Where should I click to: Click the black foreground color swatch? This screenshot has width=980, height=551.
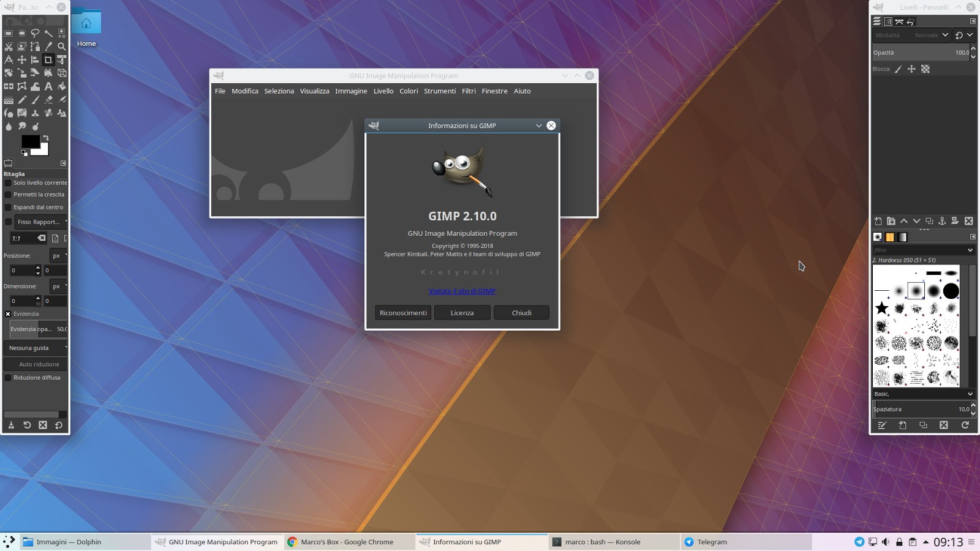coord(30,141)
